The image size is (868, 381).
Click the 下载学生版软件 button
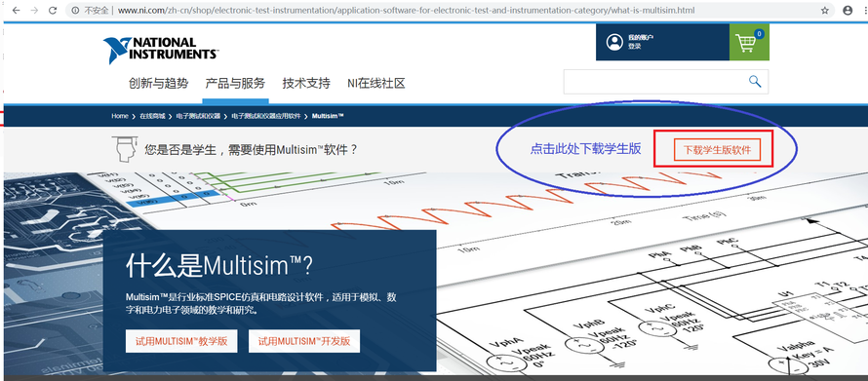coord(717,150)
